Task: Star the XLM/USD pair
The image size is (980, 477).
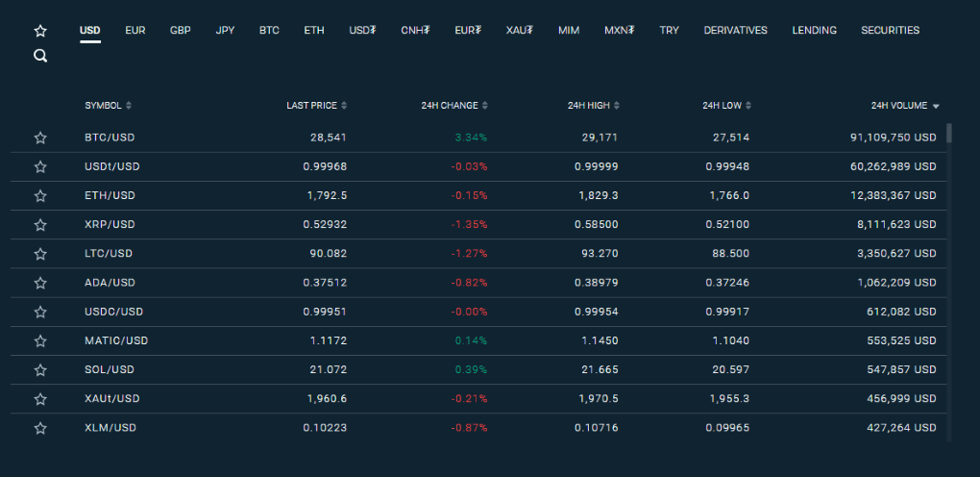Action: coord(40,428)
